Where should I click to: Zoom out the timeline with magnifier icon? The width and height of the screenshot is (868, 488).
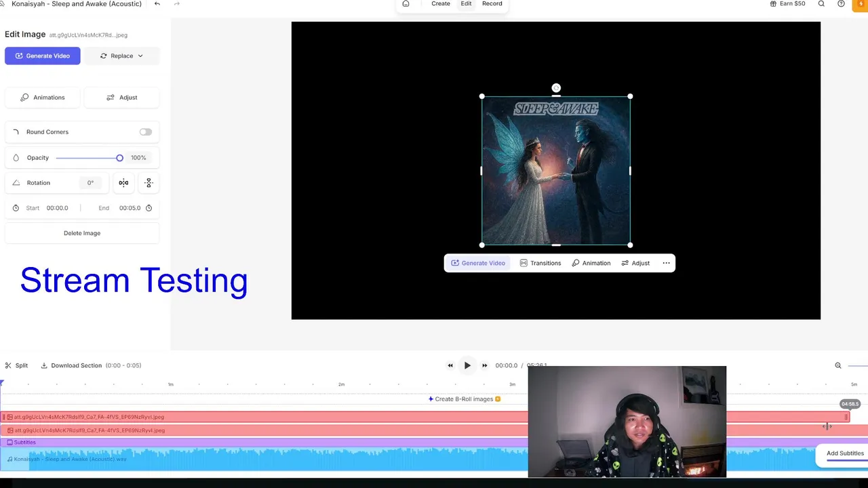[838, 365]
